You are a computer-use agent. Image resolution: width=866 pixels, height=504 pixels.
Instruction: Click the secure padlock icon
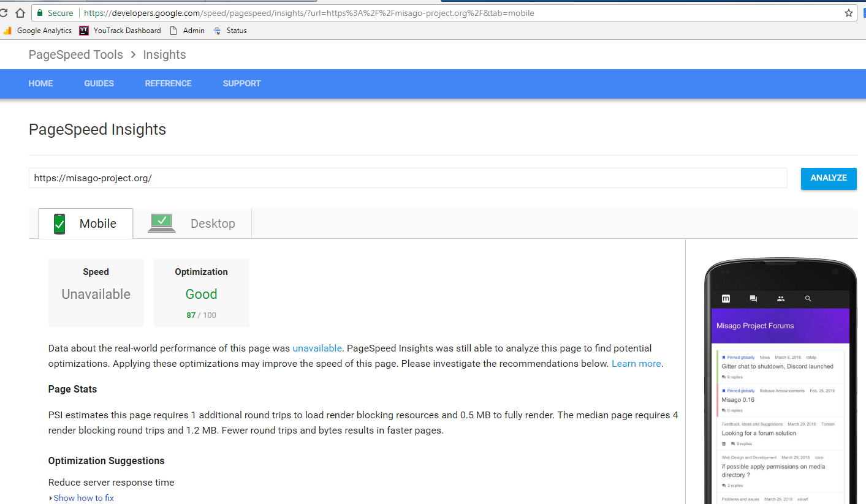40,13
